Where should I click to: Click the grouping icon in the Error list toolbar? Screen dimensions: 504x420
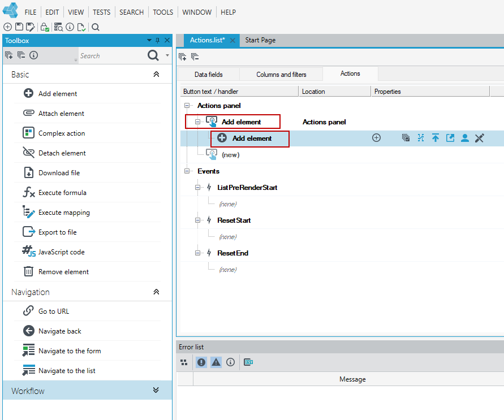pyautogui.click(x=184, y=362)
